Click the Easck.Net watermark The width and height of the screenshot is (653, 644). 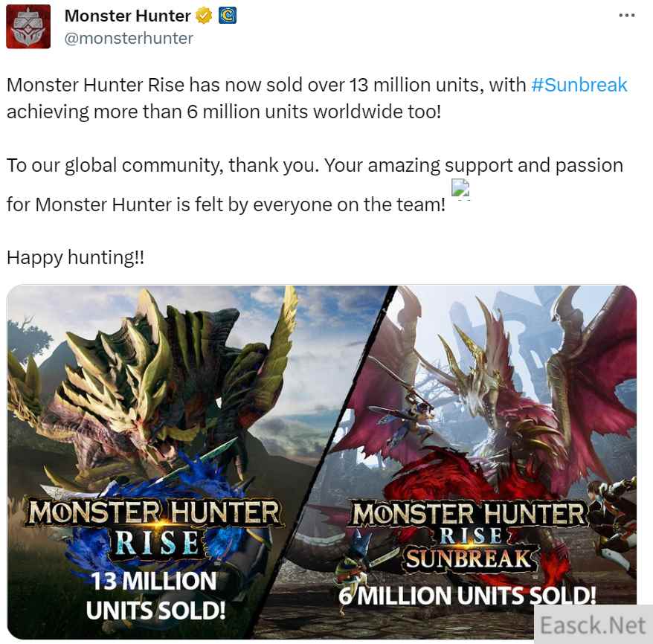[x=593, y=624]
